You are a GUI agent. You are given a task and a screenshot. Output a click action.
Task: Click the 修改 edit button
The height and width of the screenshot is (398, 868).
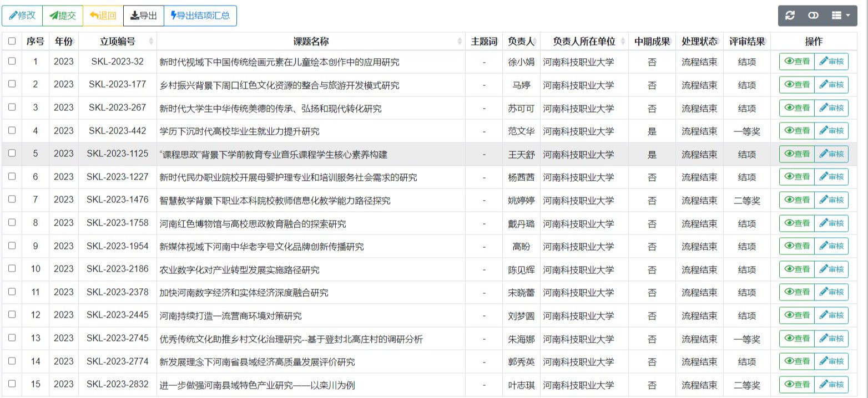point(22,16)
